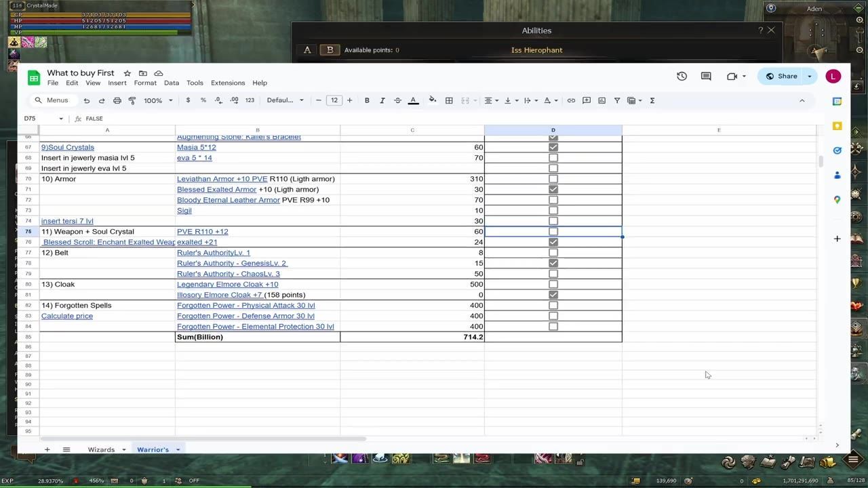Open the zoom 100% dropdown
This screenshot has width=868, height=488.
point(158,100)
